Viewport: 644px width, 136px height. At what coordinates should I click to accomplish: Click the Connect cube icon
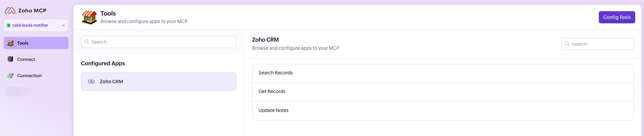[x=10, y=59]
